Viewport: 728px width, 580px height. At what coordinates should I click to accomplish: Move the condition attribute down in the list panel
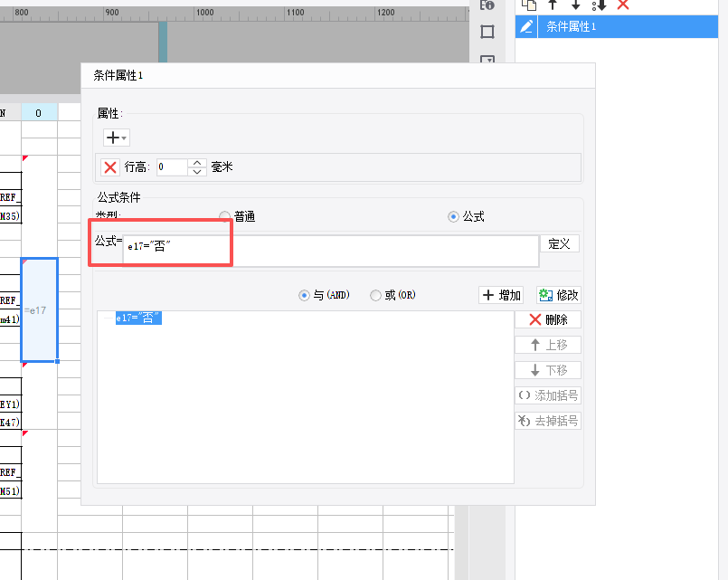[x=576, y=5]
